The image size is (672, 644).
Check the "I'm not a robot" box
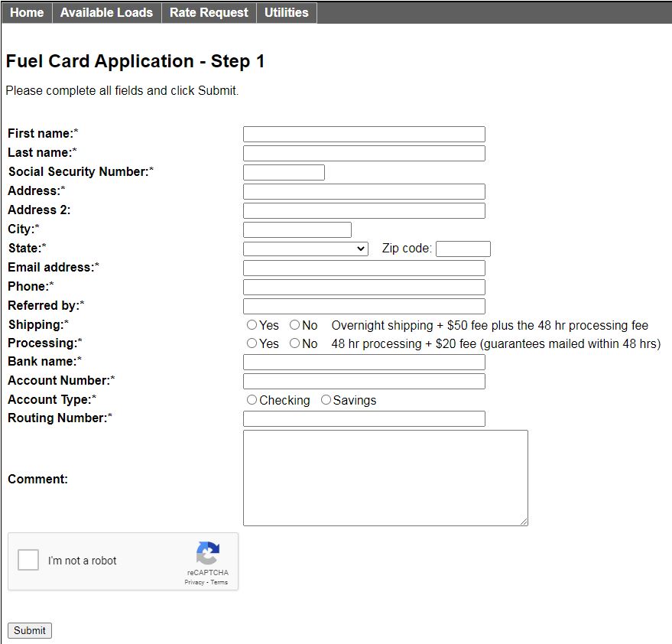pos(28,559)
